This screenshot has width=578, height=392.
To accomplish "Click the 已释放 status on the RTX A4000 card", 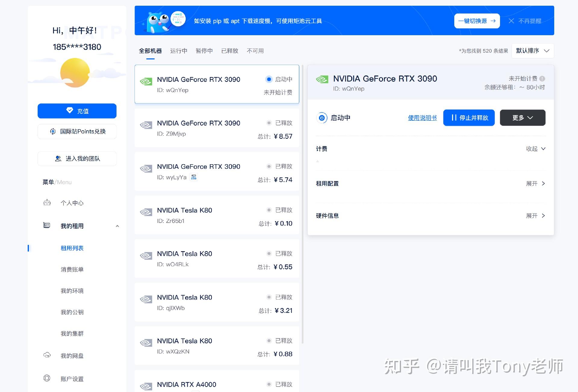I will [280, 384].
